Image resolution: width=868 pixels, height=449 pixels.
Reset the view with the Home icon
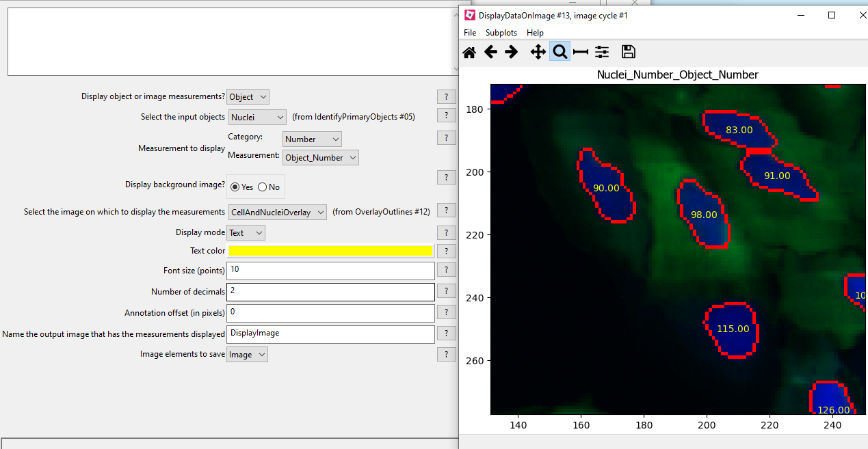(x=469, y=51)
